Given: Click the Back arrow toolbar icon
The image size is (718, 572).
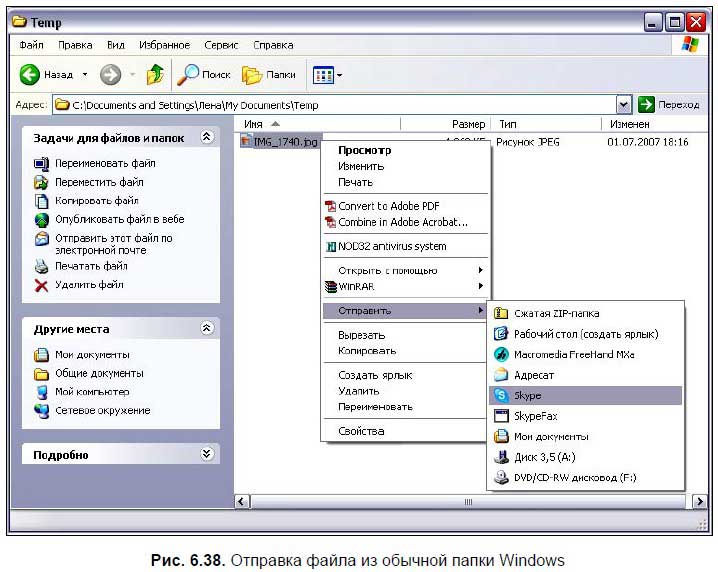Looking at the screenshot, I should tap(31, 75).
